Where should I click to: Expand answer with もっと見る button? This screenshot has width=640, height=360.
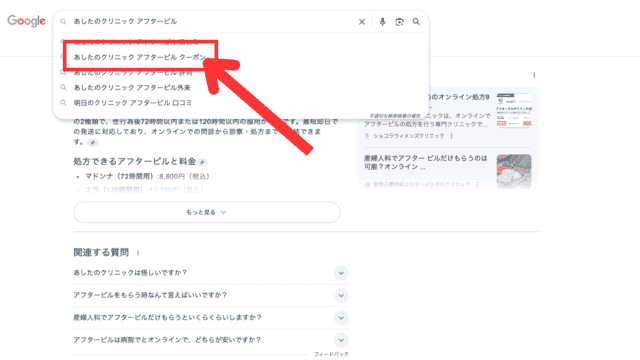click(207, 212)
